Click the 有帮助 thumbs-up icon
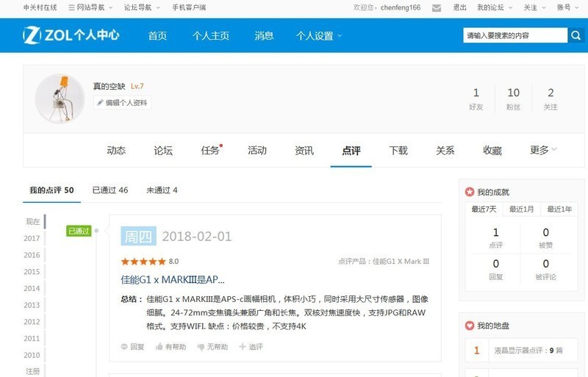 [x=159, y=347]
